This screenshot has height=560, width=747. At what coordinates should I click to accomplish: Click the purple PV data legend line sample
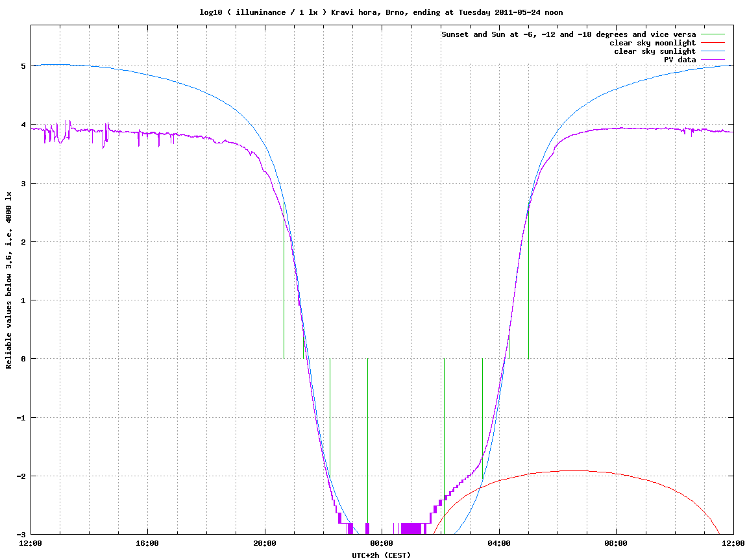coord(713,60)
